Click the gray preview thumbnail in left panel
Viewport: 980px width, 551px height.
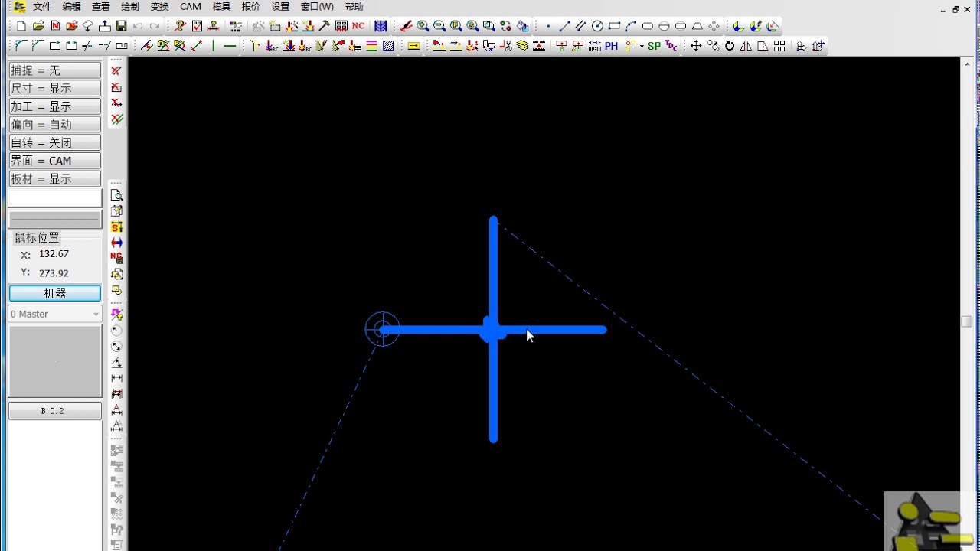coord(55,361)
